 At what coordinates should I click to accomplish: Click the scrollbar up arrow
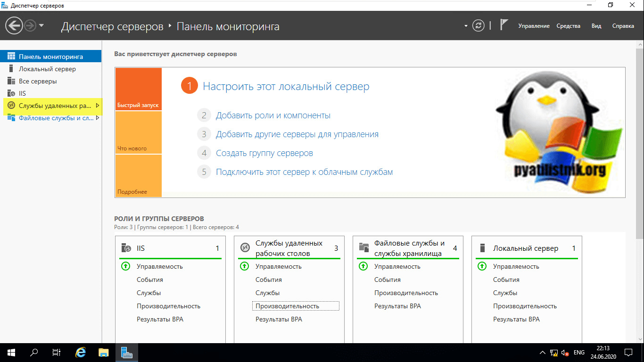(x=639, y=44)
